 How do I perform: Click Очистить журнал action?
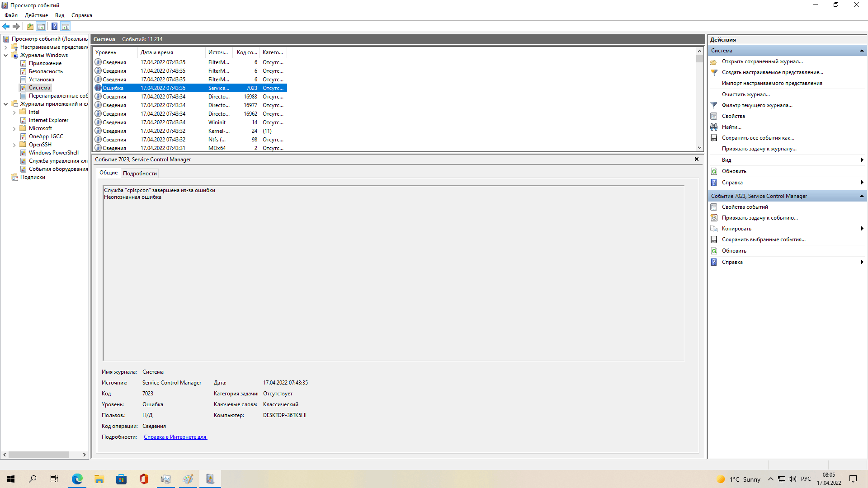point(745,94)
